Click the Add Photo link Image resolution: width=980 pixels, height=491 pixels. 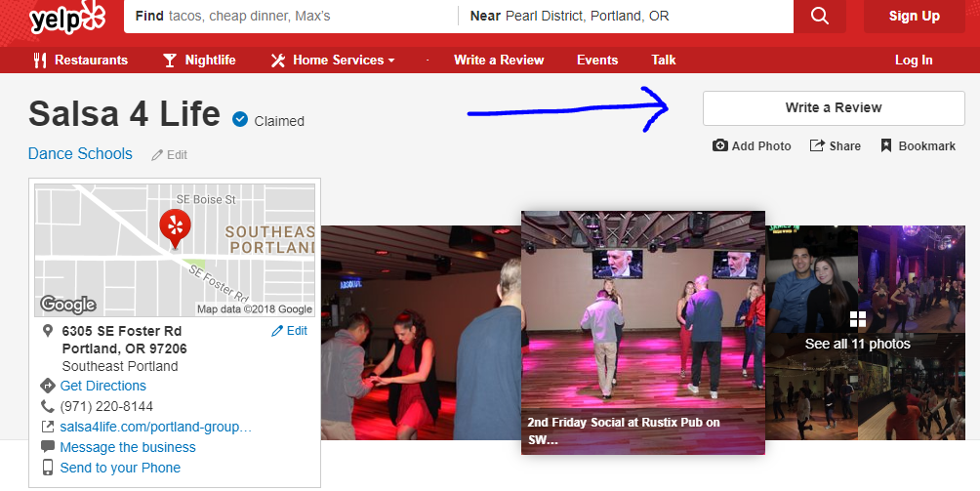tap(752, 145)
